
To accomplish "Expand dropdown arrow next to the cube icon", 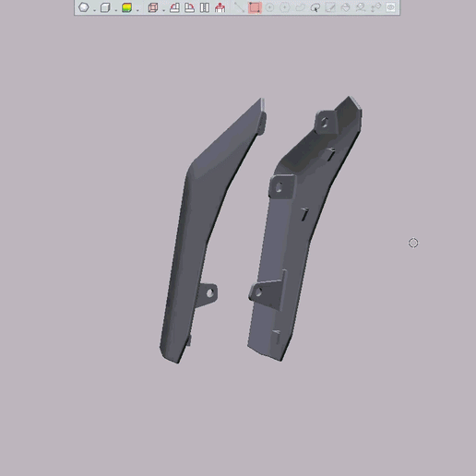I will pos(116,10).
